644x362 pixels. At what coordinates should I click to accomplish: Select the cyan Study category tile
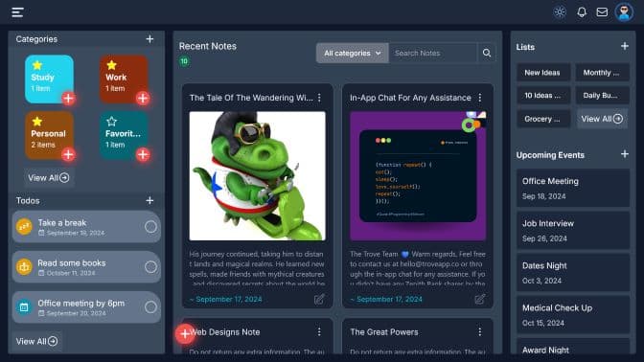[x=49, y=79]
